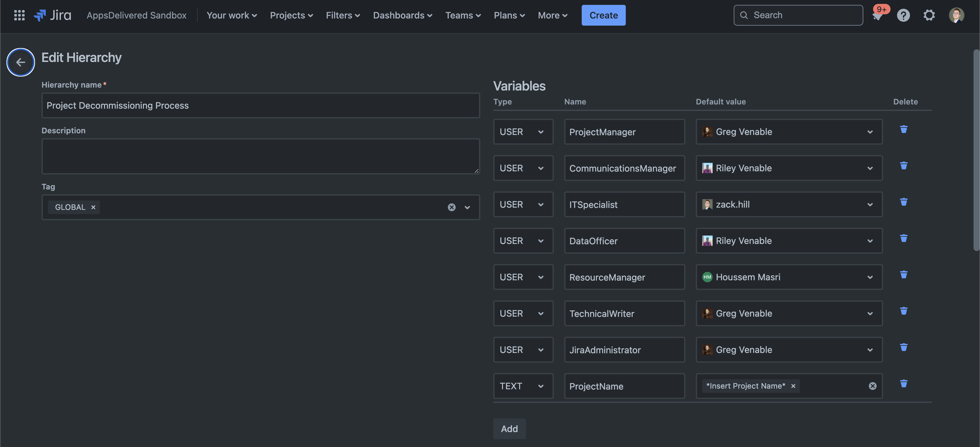Click the blue Create button
The height and width of the screenshot is (447, 980).
[603, 15]
